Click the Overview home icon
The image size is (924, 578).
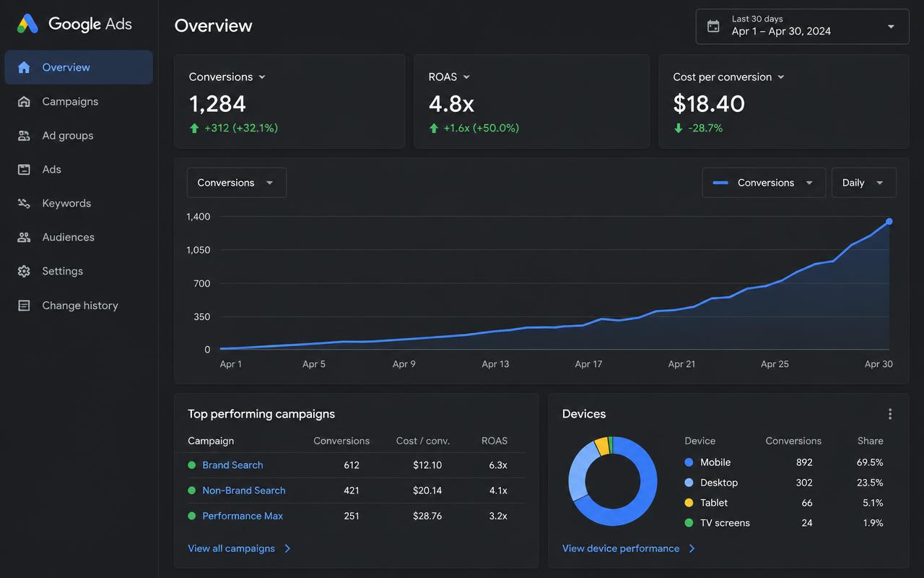24,67
